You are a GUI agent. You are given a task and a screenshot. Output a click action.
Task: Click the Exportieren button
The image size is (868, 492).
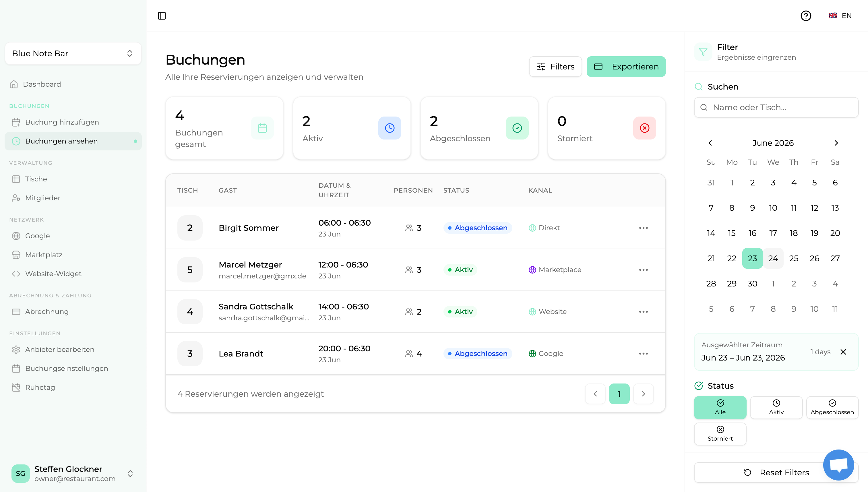click(626, 67)
